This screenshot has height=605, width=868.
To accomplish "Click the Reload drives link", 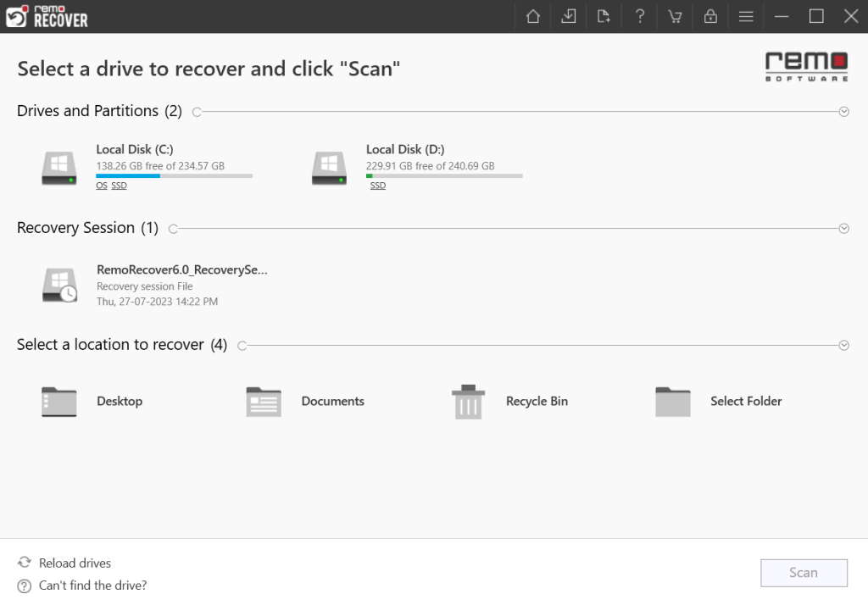I will [x=75, y=563].
